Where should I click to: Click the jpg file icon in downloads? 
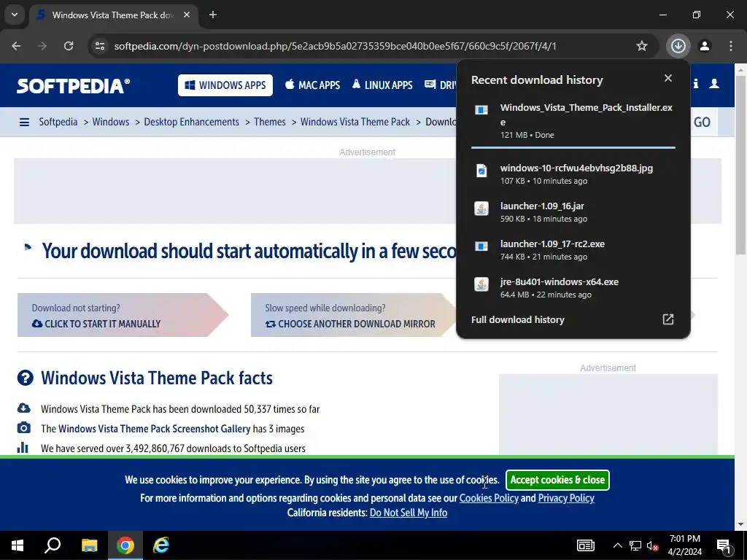pyautogui.click(x=481, y=171)
